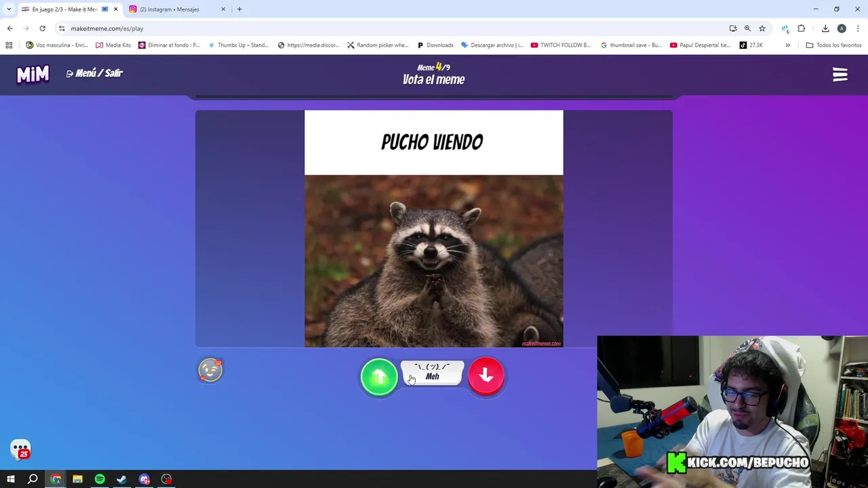The image size is (868, 488).
Task: Open Spotify in the taskbar
Action: coord(100,479)
